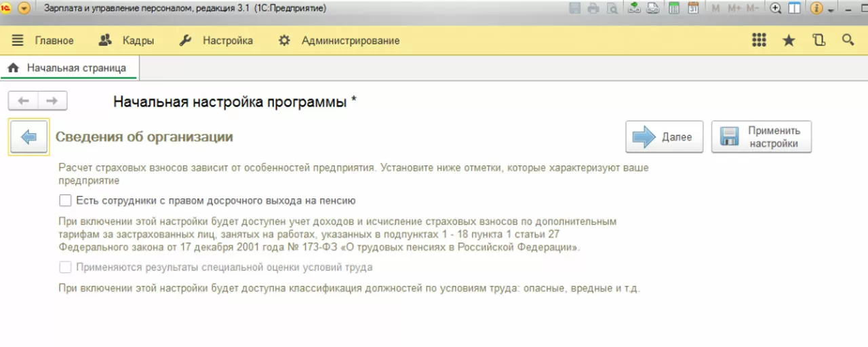The width and height of the screenshot is (868, 347).
Task: Open the Настройка section
Action: [228, 41]
